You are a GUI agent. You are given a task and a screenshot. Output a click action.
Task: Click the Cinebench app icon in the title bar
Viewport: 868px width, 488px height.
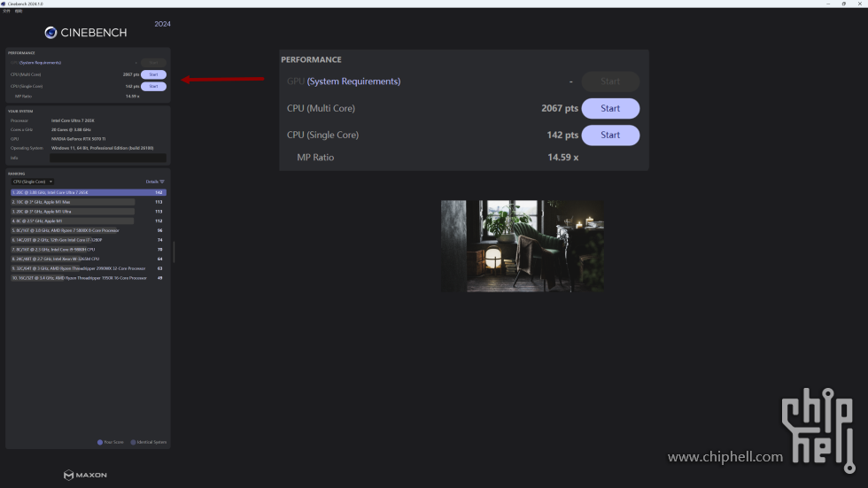click(x=4, y=4)
